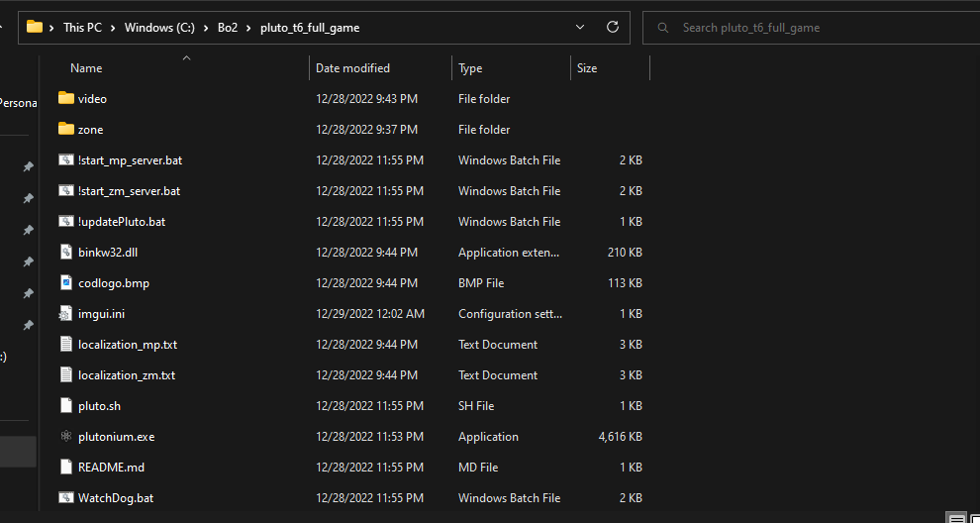Viewport: 980px width, 523px height.
Task: Click 4,616 KB size of plutonium.exe
Action: 620,436
